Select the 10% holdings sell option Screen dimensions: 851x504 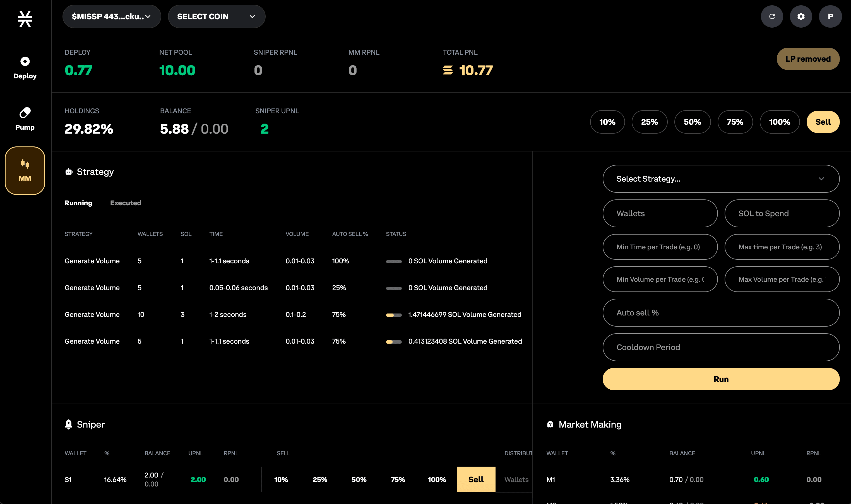pyautogui.click(x=607, y=122)
